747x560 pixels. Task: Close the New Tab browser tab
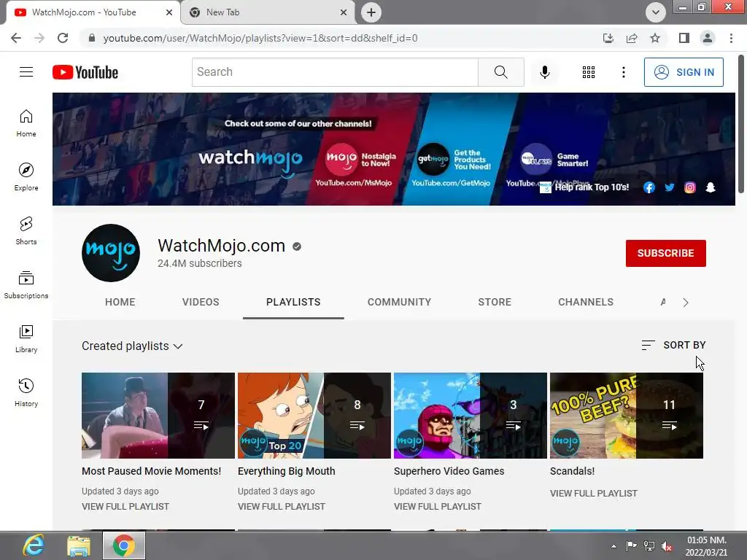pyautogui.click(x=344, y=12)
